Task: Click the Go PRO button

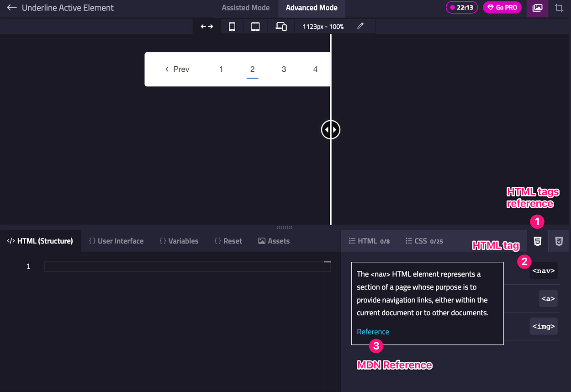Action: click(502, 7)
